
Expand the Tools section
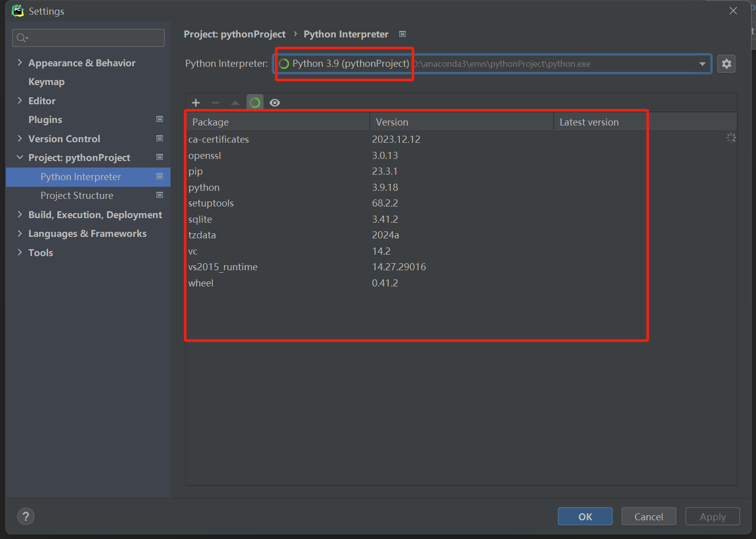click(20, 253)
